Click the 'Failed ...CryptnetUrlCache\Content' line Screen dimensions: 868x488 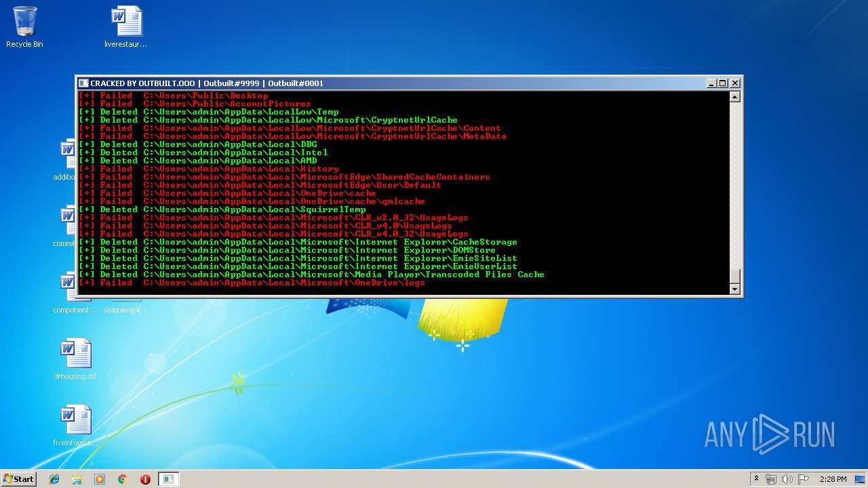(290, 128)
